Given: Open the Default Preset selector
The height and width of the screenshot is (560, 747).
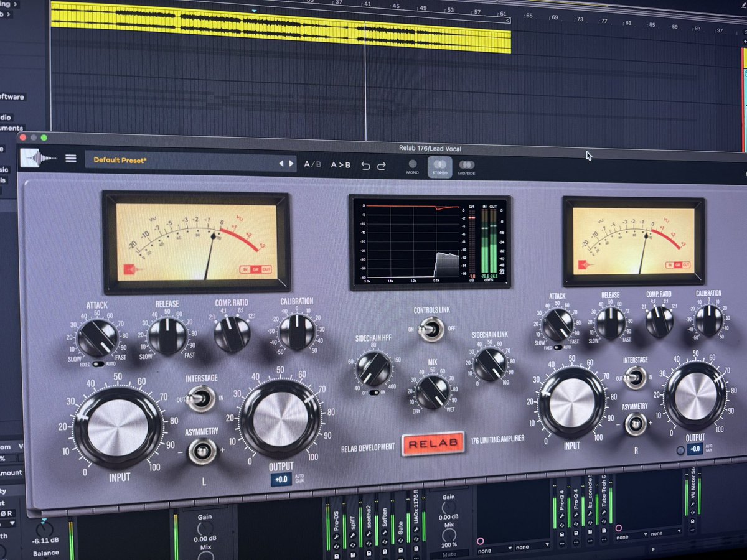Looking at the screenshot, I should 190,161.
